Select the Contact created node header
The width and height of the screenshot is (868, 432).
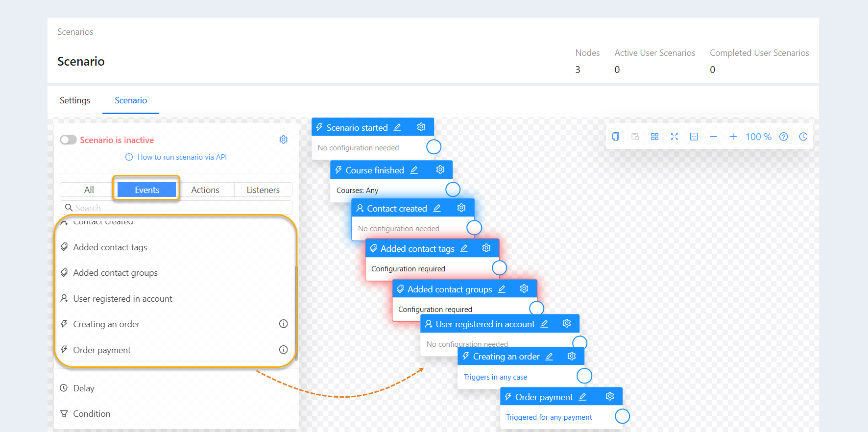413,208
